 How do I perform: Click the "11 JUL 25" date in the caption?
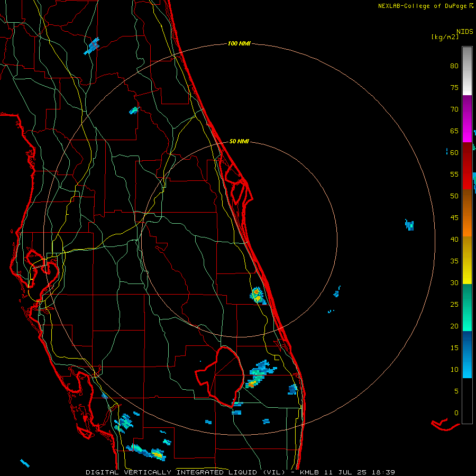(x=345, y=472)
